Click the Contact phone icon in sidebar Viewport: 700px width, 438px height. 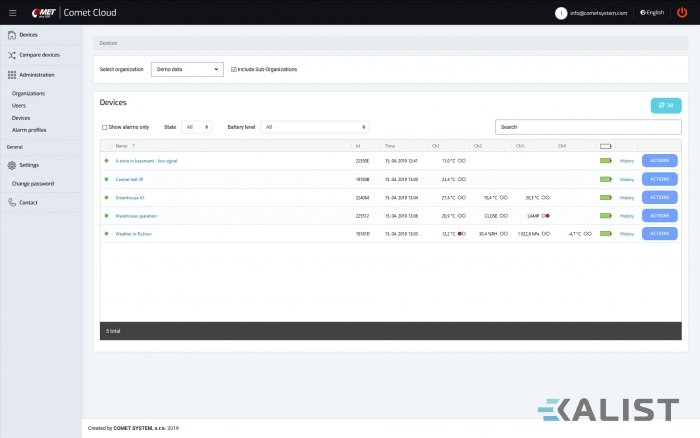click(11, 202)
